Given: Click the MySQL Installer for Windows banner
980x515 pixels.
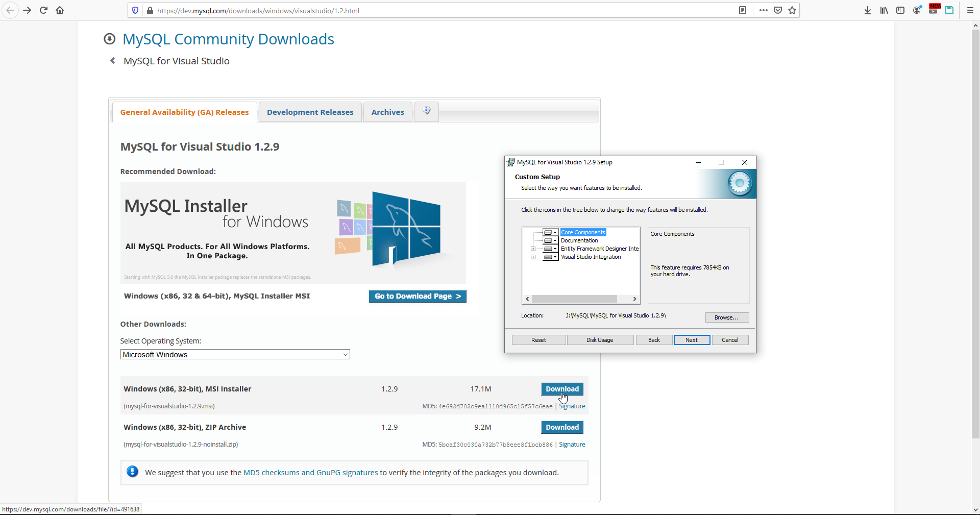Looking at the screenshot, I should [x=293, y=233].
